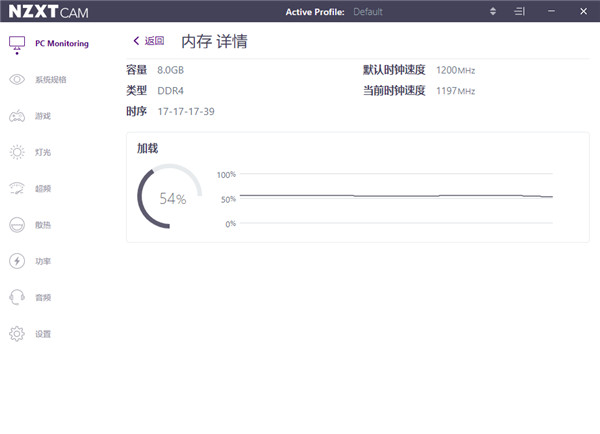Image resolution: width=600 pixels, height=434 pixels.
Task: Open the Active Profile up-down selector arrows
Action: click(x=493, y=11)
